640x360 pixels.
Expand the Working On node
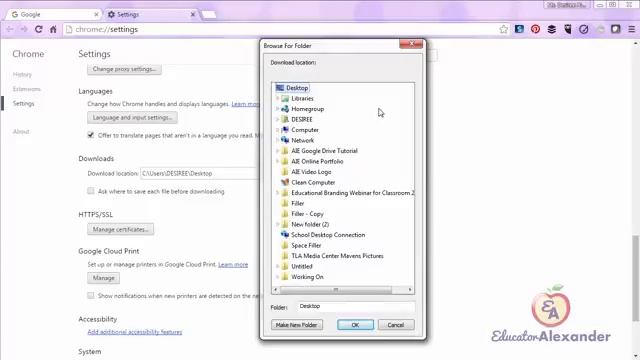coord(277,277)
